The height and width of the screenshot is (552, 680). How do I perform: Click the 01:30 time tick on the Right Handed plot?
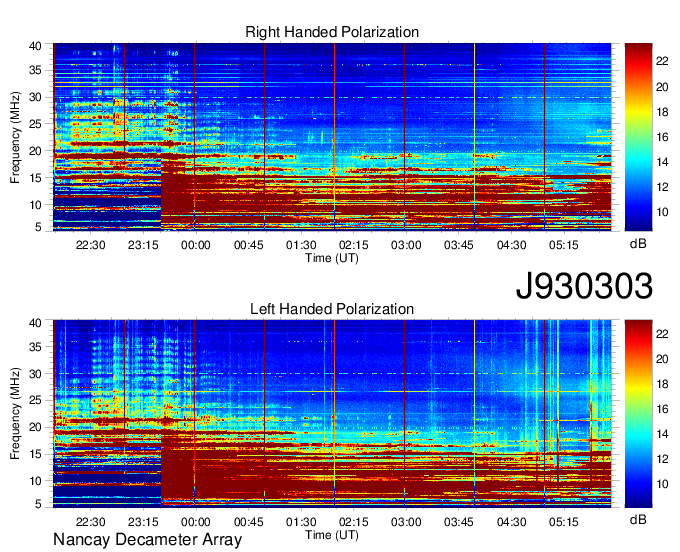click(301, 245)
